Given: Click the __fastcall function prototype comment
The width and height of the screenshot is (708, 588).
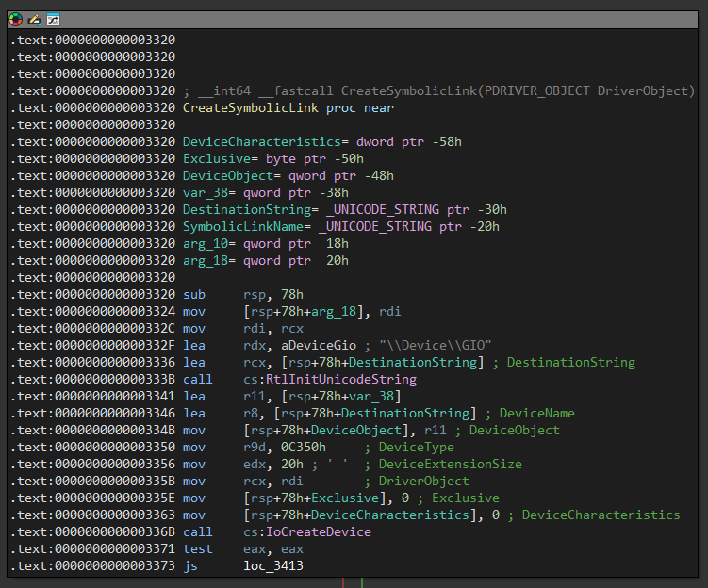Looking at the screenshot, I should tap(438, 90).
